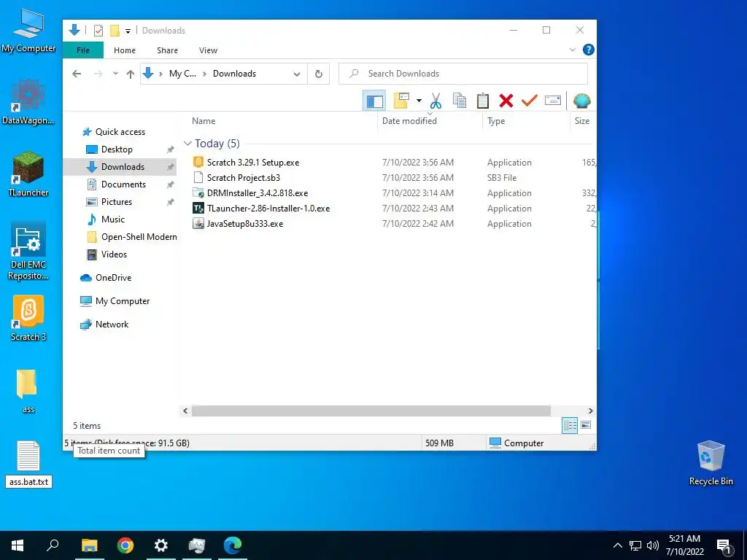Open Quick Access Toolbar customize dropdown
747x560 pixels.
pos(128,31)
